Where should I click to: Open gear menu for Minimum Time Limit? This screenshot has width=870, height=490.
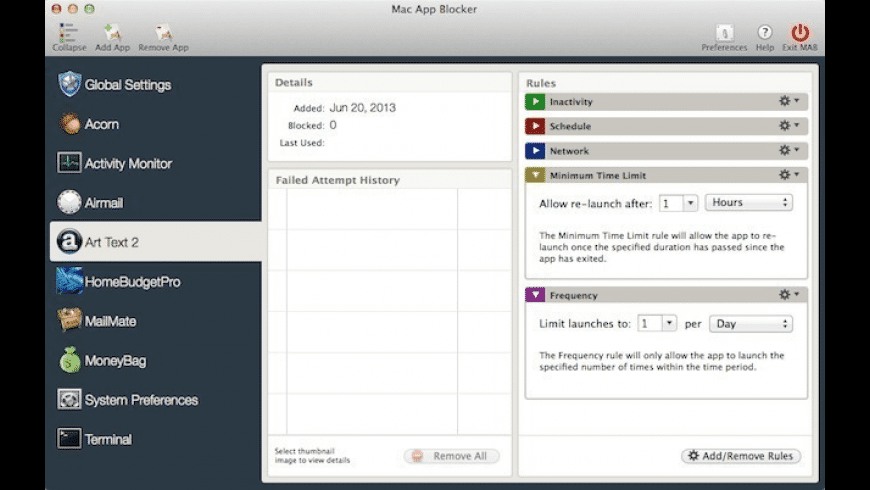(x=788, y=175)
